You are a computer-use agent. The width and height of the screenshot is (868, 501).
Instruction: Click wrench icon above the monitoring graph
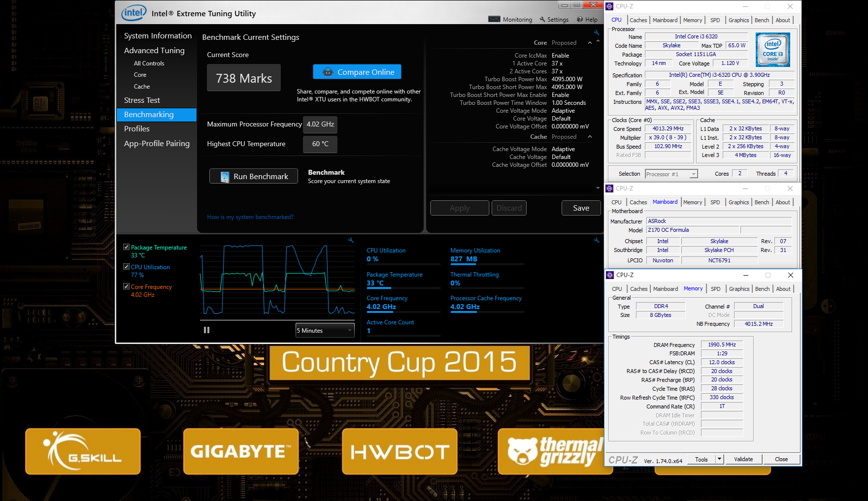(351, 240)
